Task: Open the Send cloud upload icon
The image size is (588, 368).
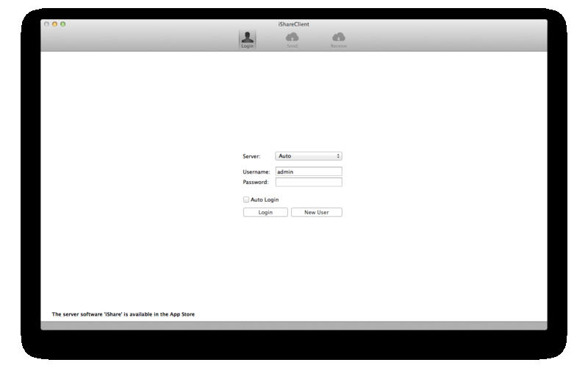Action: pos(292,37)
